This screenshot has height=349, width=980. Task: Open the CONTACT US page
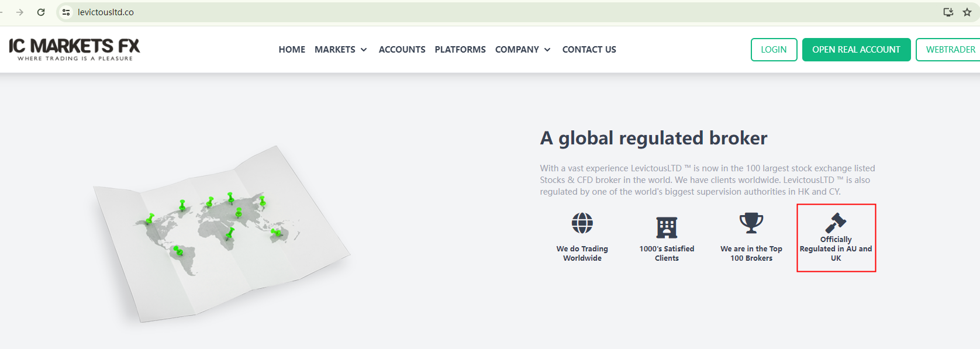click(x=589, y=50)
